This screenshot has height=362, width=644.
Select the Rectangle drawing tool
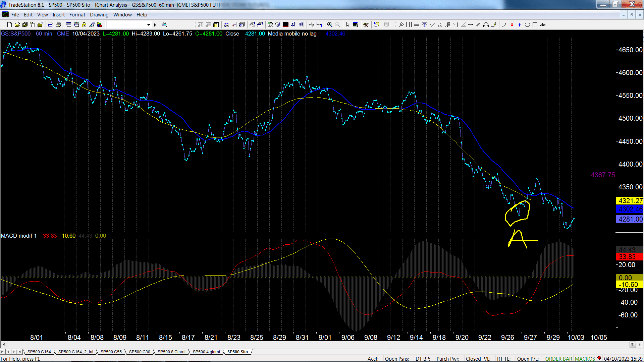[x=535, y=25]
